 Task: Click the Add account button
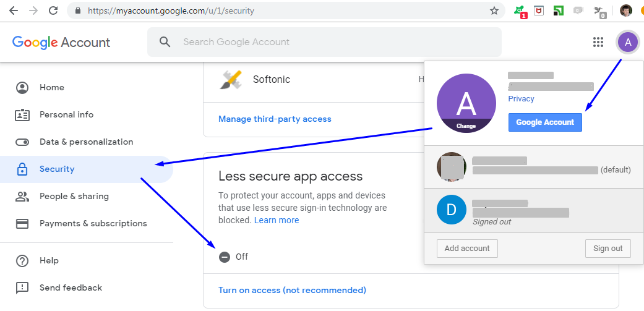click(x=467, y=248)
